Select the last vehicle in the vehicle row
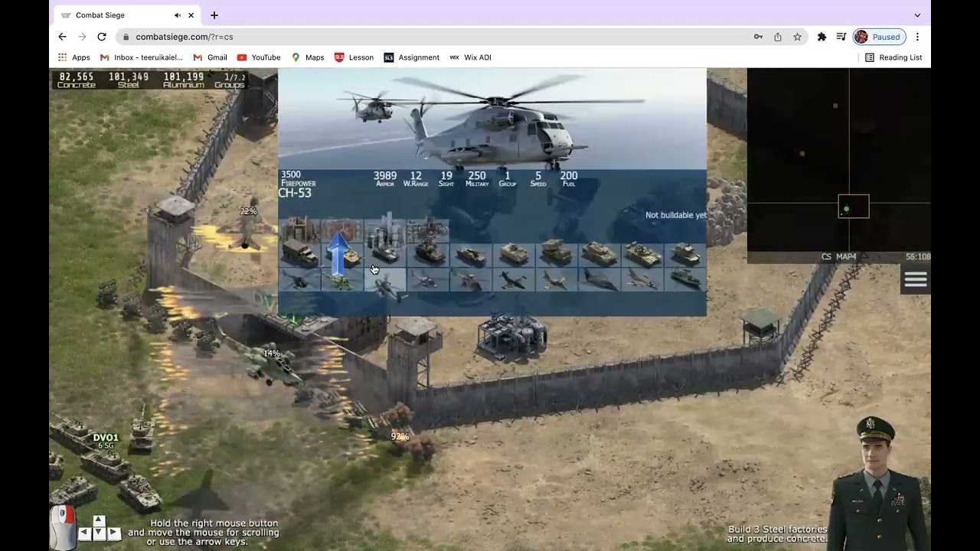The image size is (980, 551). (x=685, y=254)
